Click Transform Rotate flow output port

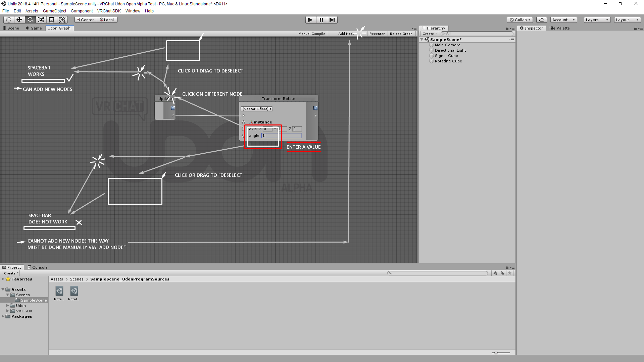click(315, 116)
